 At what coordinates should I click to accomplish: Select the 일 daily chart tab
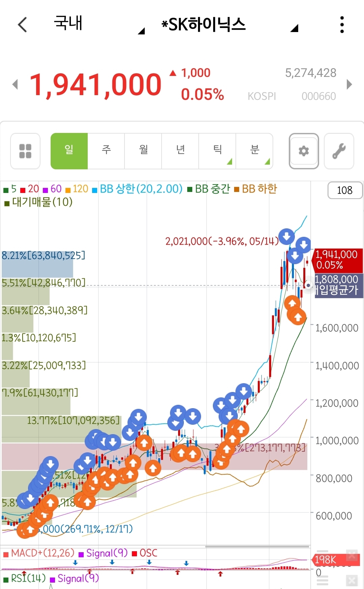tap(69, 151)
